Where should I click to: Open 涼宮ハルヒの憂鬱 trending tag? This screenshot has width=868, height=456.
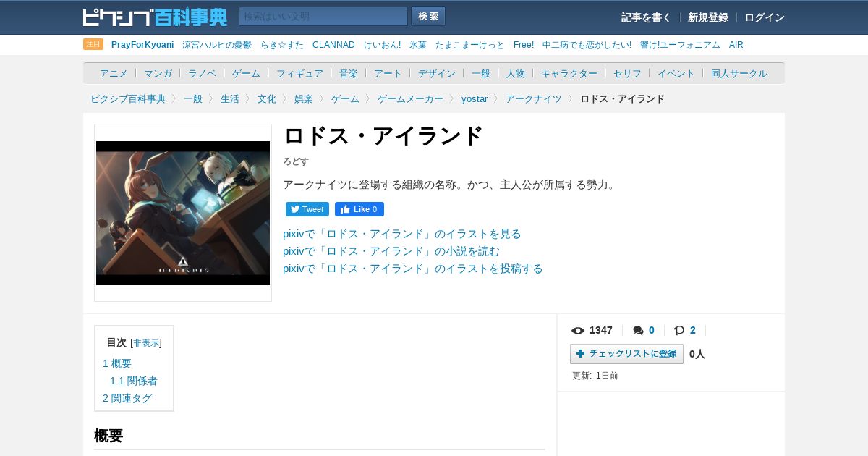[217, 45]
